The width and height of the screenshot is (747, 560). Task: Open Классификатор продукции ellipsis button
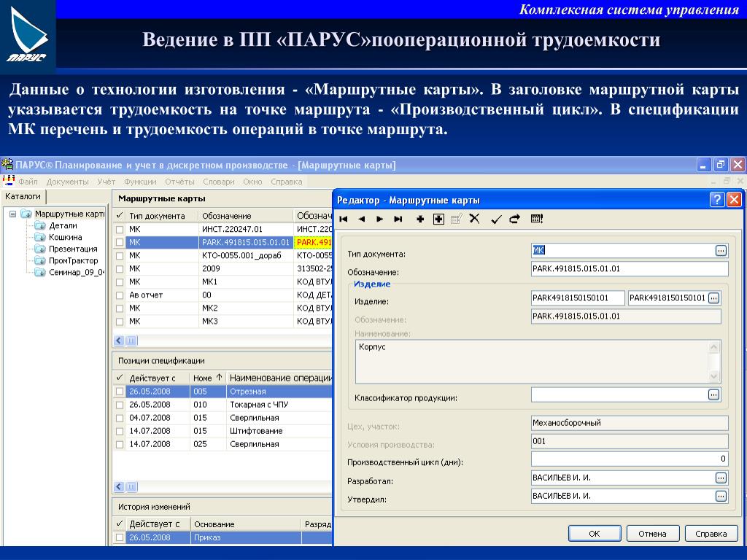tap(713, 394)
